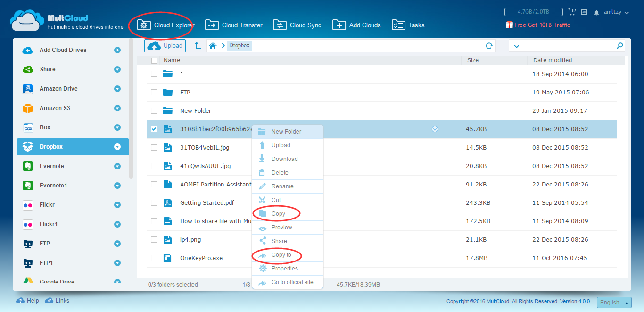Expand the Amazon S3 arrow

tap(117, 108)
